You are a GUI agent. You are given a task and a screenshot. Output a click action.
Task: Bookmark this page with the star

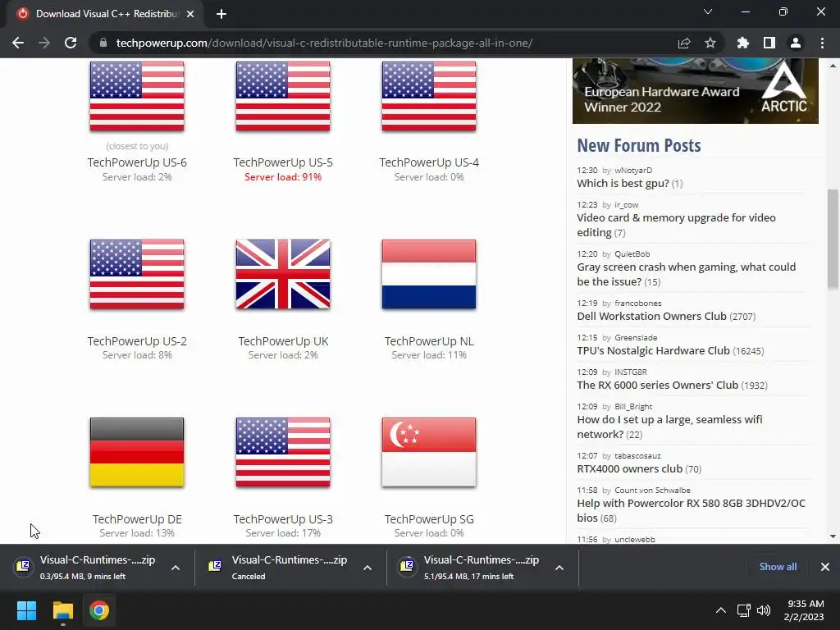[710, 43]
